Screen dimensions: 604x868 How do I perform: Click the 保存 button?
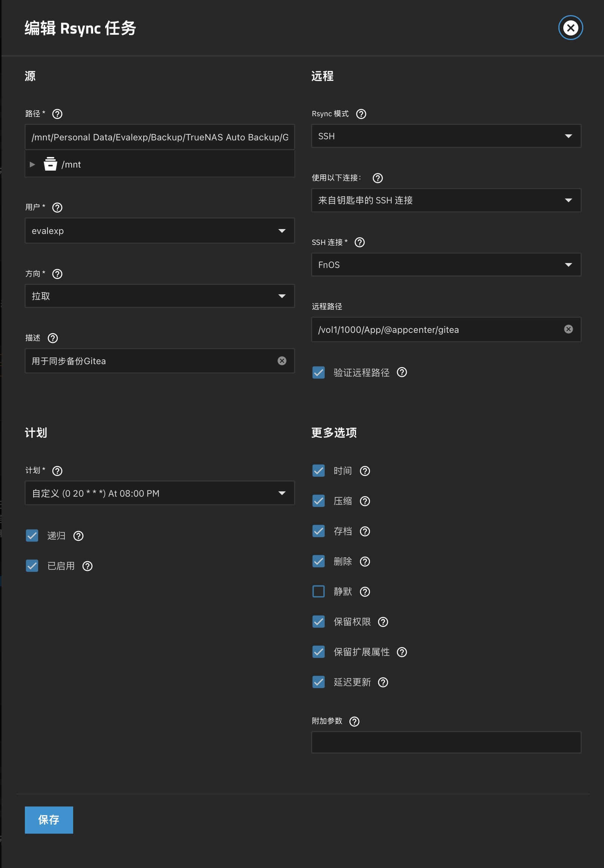(x=49, y=820)
